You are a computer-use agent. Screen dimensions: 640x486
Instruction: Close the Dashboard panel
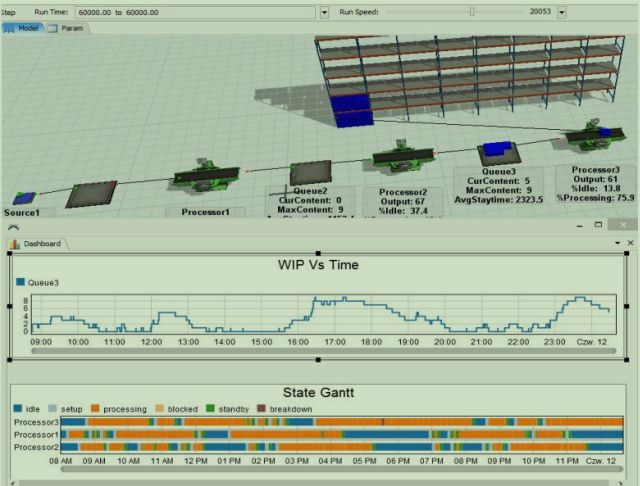(x=629, y=243)
